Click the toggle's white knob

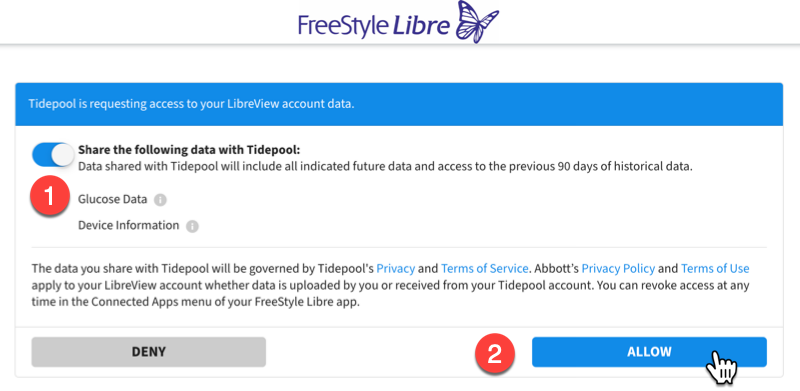coord(63,155)
